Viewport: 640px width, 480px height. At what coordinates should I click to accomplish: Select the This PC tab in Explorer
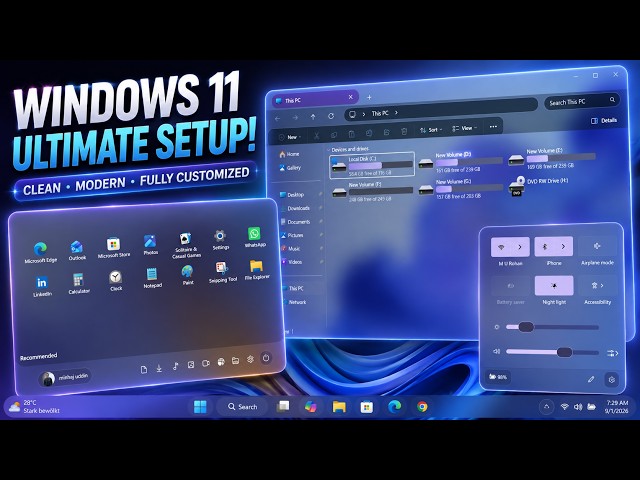pyautogui.click(x=315, y=100)
